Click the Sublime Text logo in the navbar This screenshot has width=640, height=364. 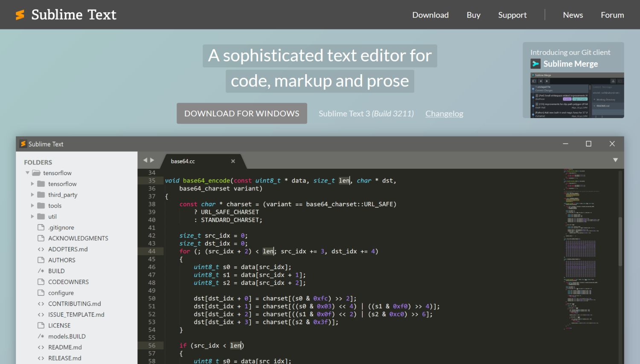tap(65, 14)
